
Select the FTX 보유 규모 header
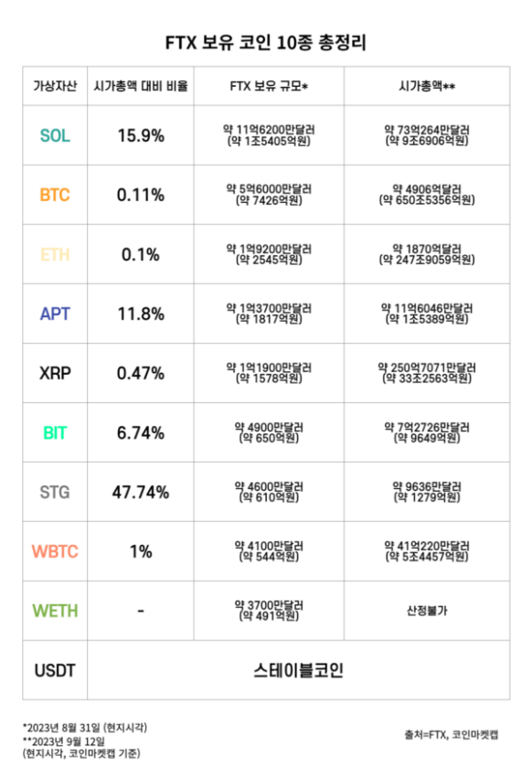pos(269,86)
